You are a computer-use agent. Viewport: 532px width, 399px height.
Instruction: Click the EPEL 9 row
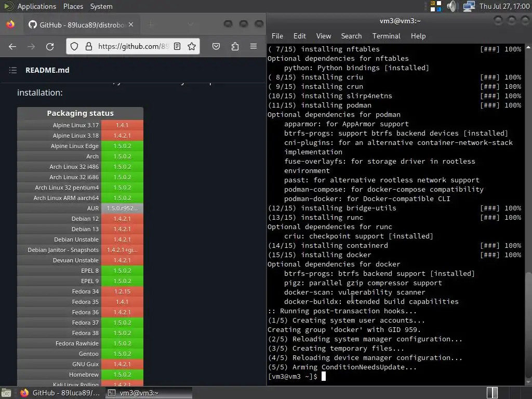81,281
